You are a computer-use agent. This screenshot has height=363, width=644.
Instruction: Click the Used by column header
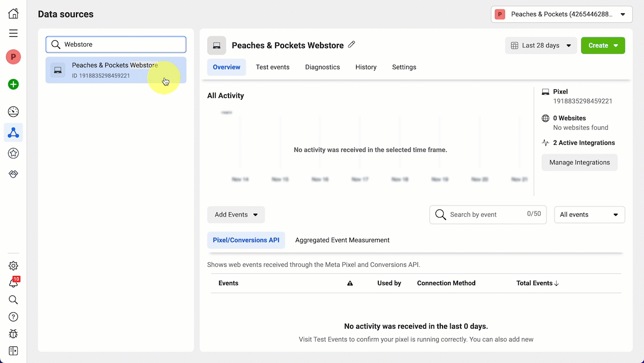pyautogui.click(x=389, y=283)
